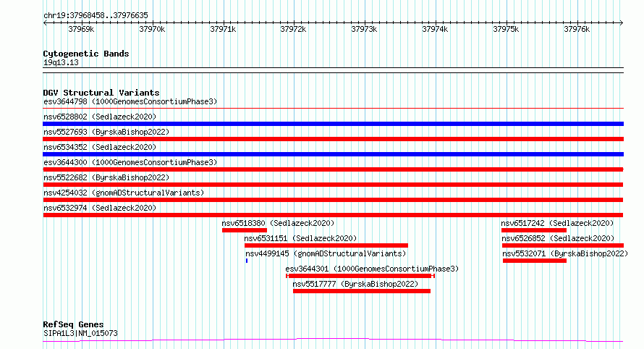Open variant nsv4499145 gnomAD label

coord(326,253)
